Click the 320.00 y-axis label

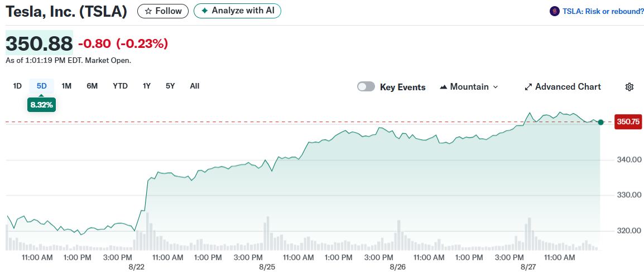coord(628,231)
